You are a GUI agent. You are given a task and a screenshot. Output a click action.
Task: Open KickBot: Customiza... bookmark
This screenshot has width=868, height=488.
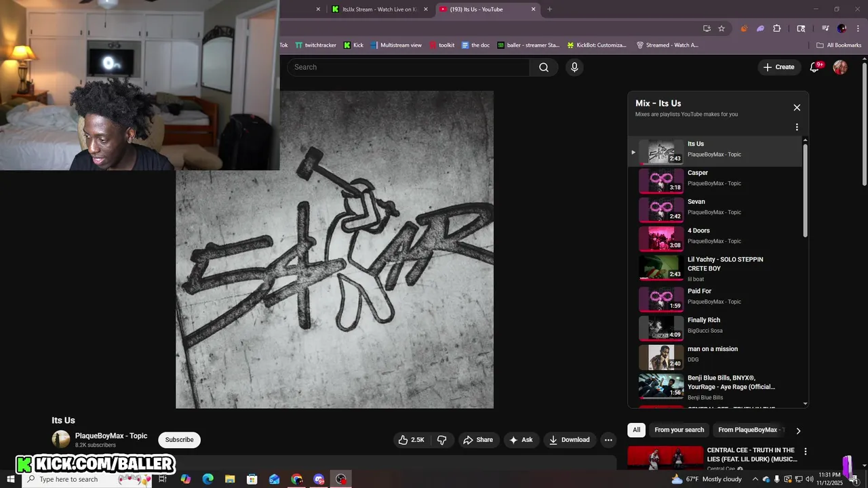[597, 45]
